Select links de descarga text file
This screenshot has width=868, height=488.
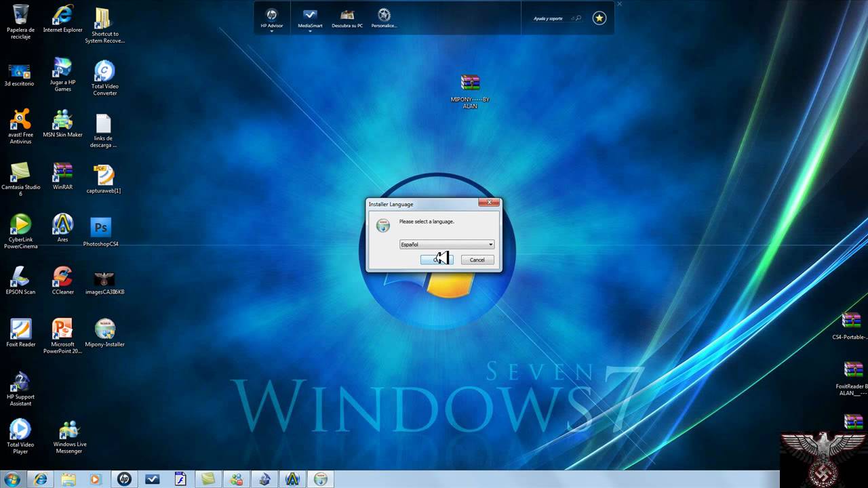[104, 131]
